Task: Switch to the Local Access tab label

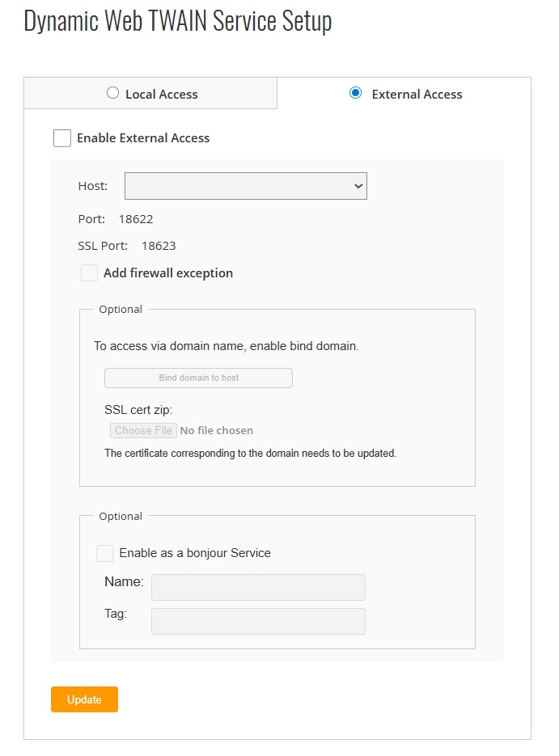Action: (x=161, y=95)
